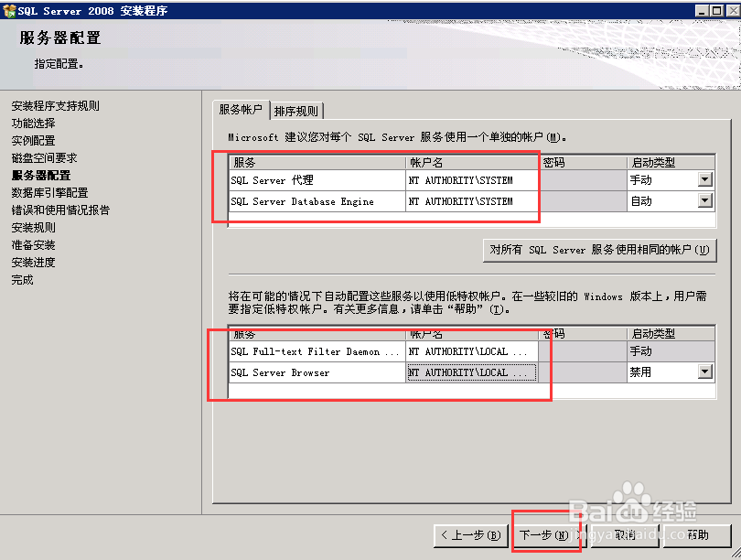Click the 帮助 button
741x560 pixels.
(x=697, y=535)
